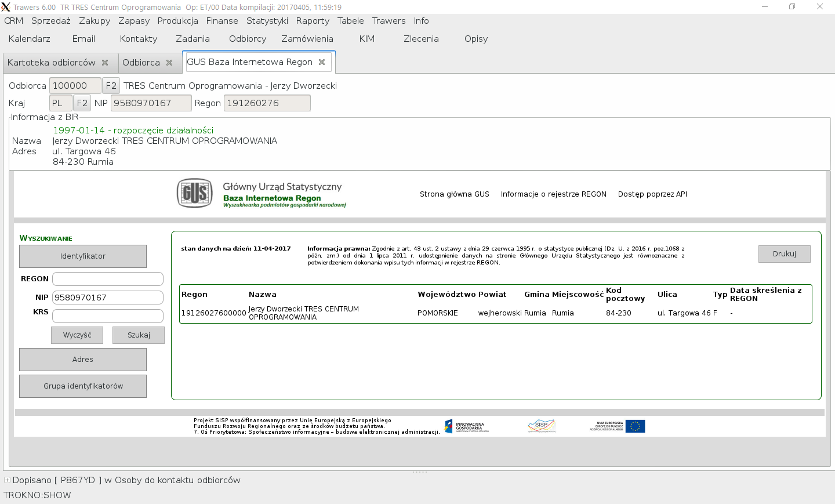Click F2 button next to Odbiorca field
This screenshot has width=835, height=504.
111,86
